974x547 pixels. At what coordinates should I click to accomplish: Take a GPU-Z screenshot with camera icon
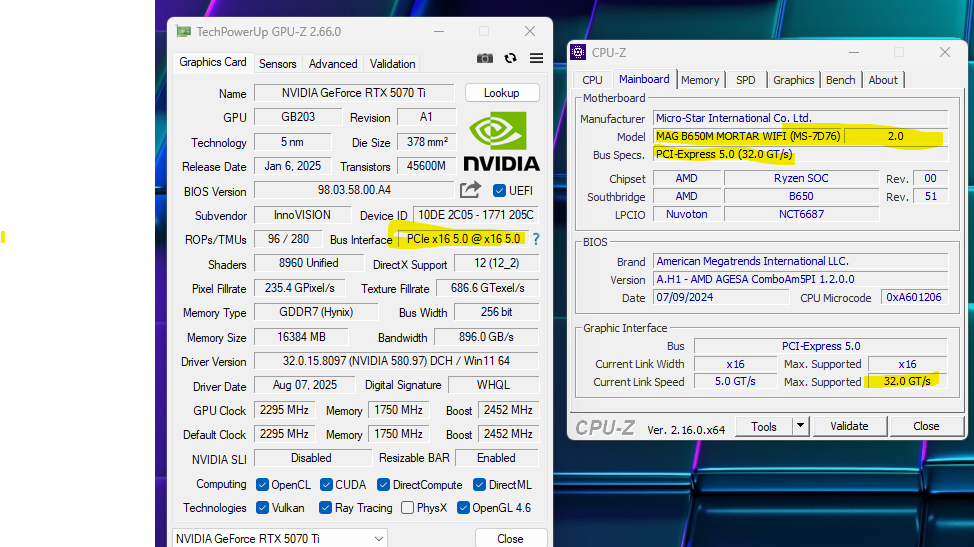pos(485,58)
